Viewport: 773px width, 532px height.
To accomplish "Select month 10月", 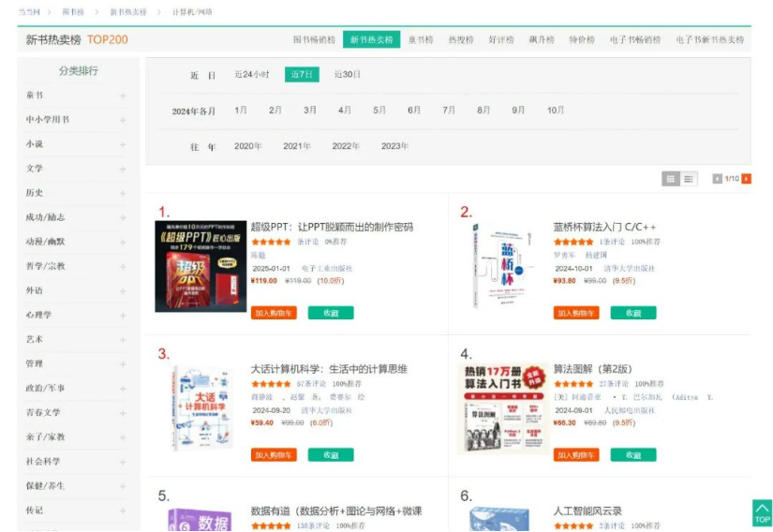I will (x=556, y=111).
